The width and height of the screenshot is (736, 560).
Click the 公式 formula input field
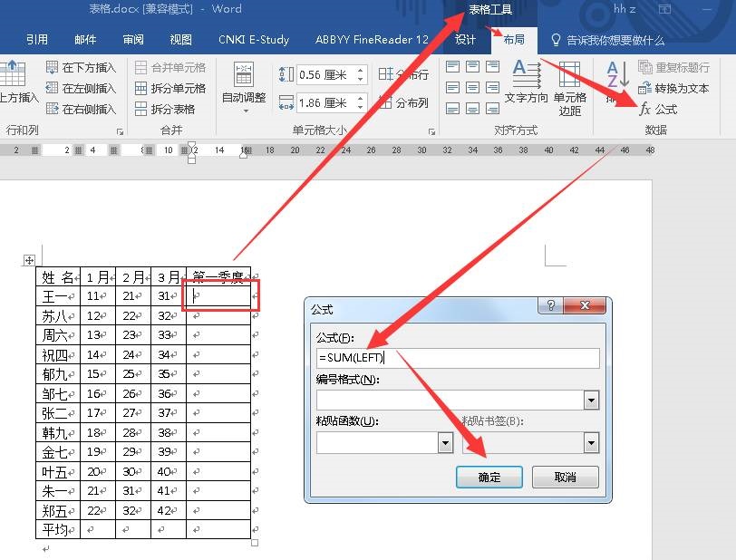tap(458, 358)
